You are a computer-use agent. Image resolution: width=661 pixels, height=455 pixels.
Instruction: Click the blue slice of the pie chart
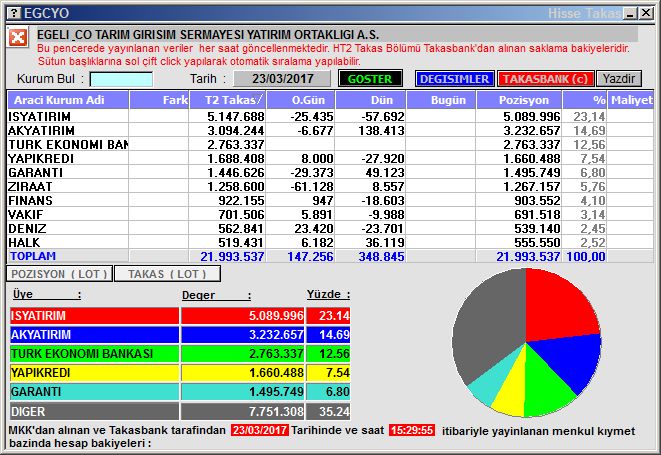pos(569,361)
